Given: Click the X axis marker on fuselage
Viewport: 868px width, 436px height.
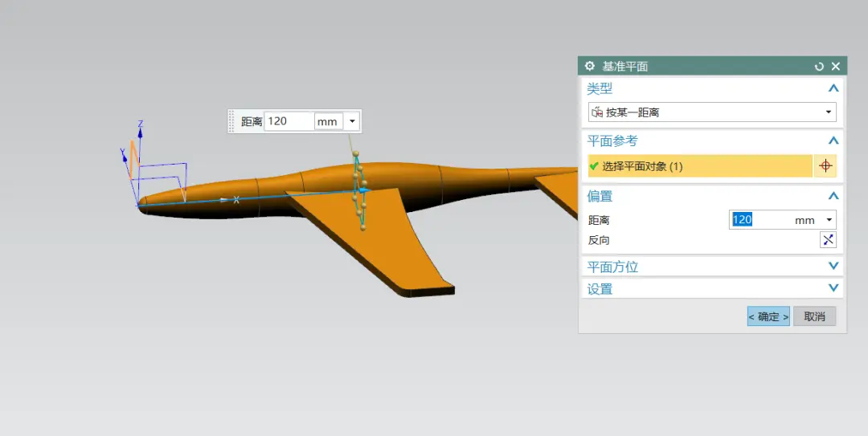Looking at the screenshot, I should point(236,199).
